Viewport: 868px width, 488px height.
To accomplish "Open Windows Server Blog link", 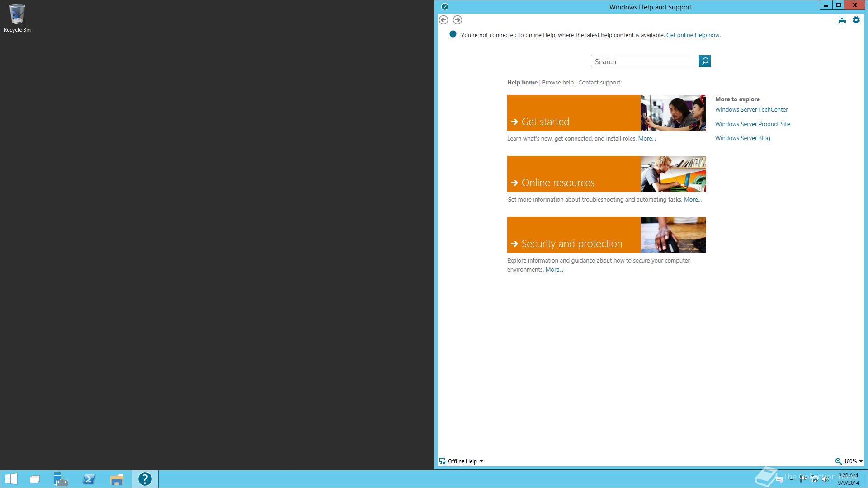I will coord(742,138).
